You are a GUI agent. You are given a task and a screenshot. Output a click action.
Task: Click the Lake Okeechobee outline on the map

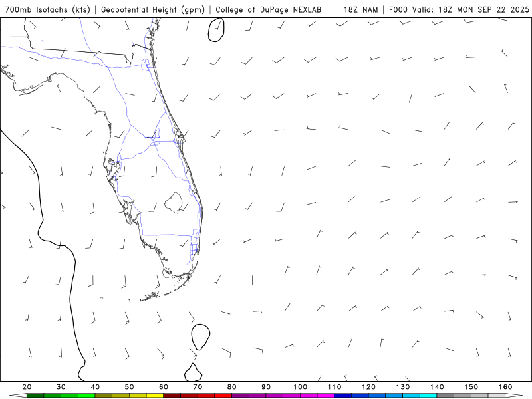pos(174,203)
